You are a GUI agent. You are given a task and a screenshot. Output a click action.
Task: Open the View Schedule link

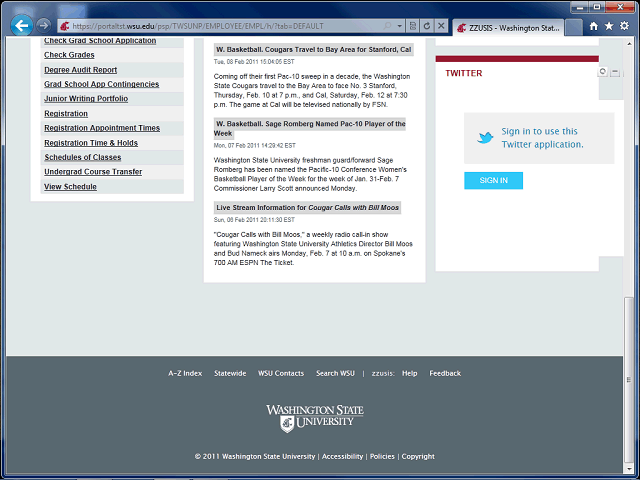point(70,187)
